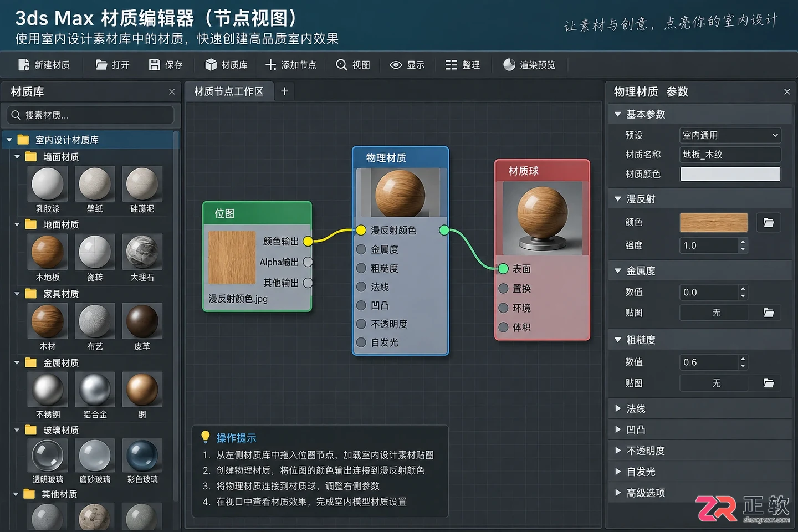Viewport: 798px width, 532px height.
Task: Click the 置换 socket on 材质球 node
Action: 503,288
